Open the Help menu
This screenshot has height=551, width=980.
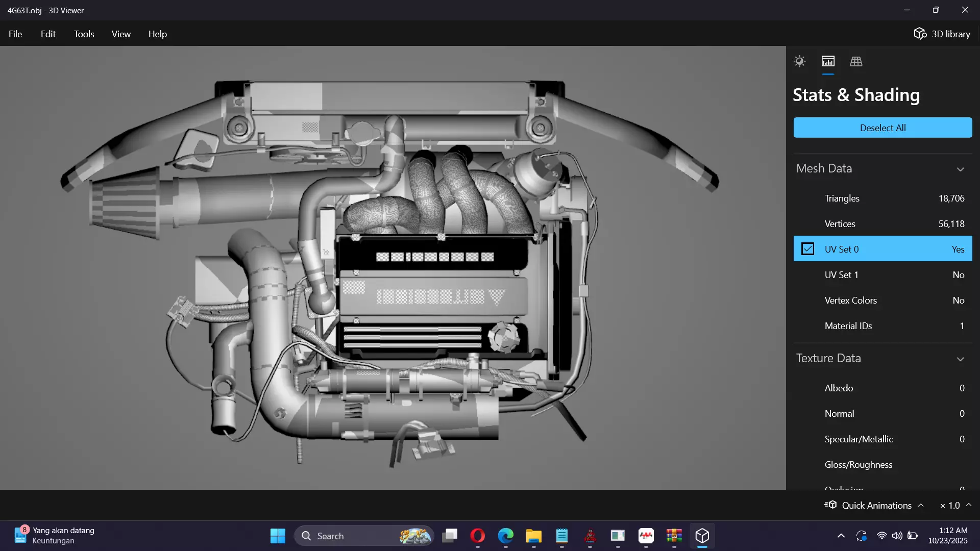[158, 34]
